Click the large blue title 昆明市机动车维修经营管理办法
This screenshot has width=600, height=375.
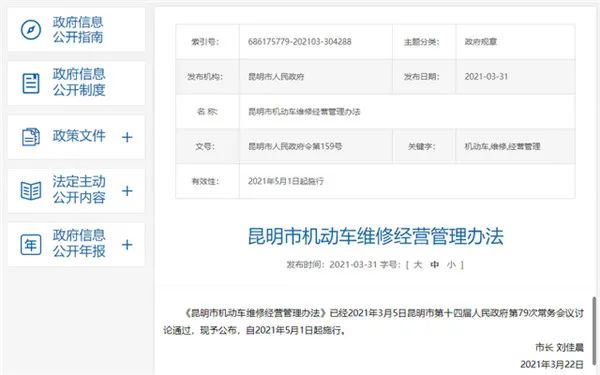[x=376, y=236]
